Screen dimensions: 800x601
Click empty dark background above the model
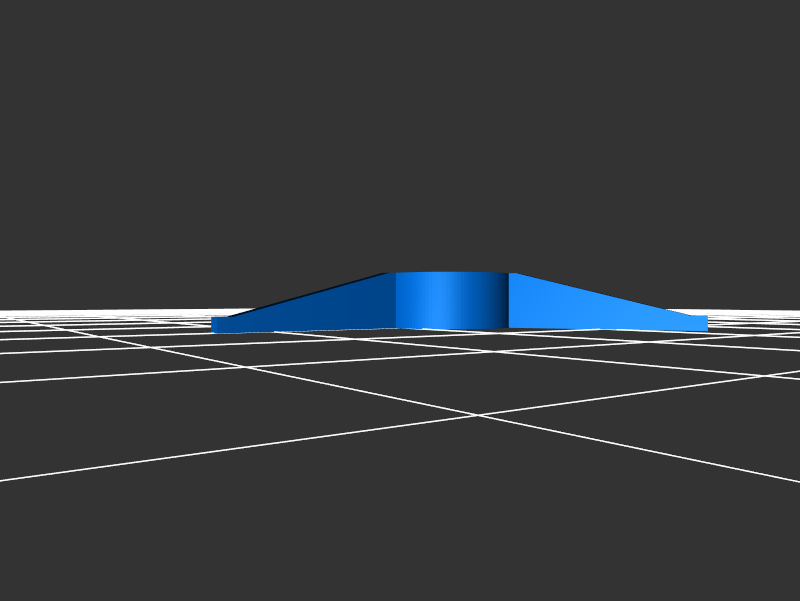coord(400,130)
